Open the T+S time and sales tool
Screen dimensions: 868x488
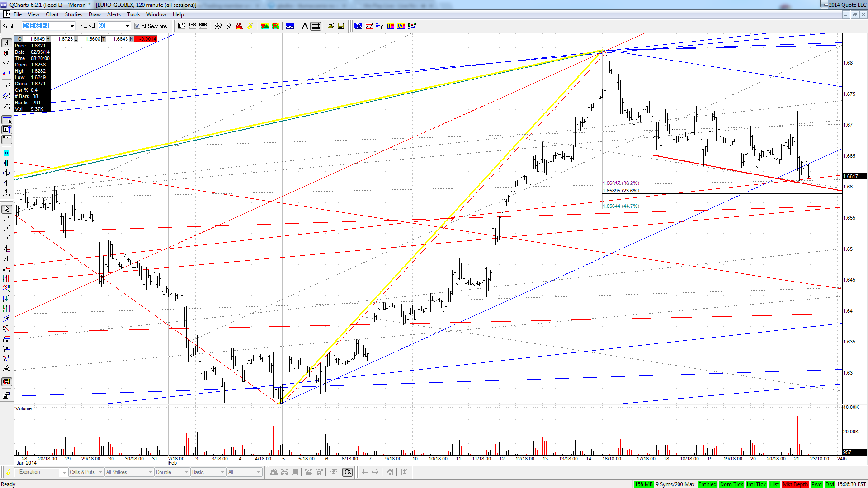point(192,26)
